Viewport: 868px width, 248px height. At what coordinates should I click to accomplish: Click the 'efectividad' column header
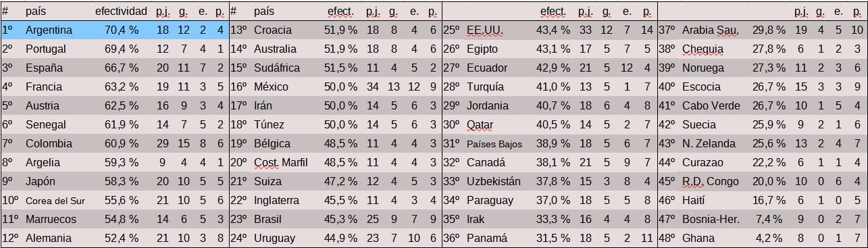click(121, 11)
